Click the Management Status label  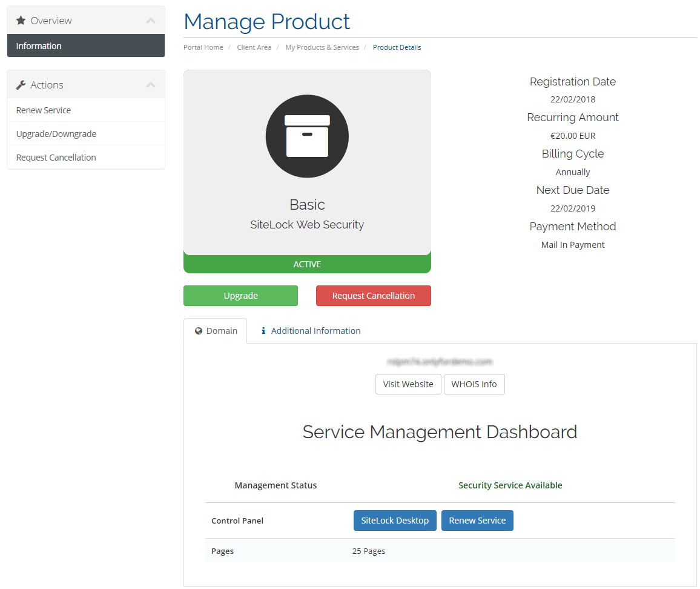tap(276, 485)
